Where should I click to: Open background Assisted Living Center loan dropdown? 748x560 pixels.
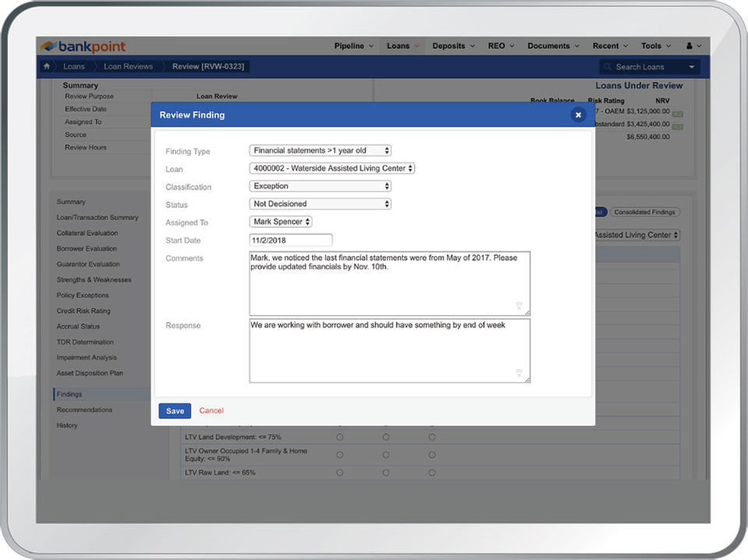click(637, 234)
